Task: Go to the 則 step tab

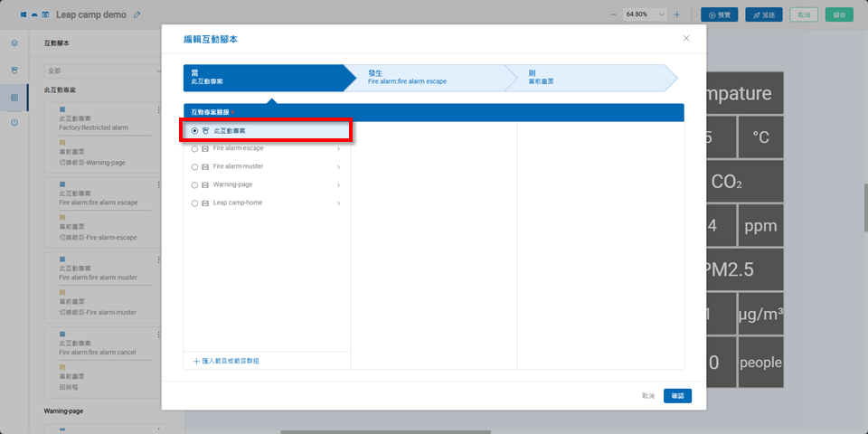Action: pyautogui.click(x=588, y=77)
